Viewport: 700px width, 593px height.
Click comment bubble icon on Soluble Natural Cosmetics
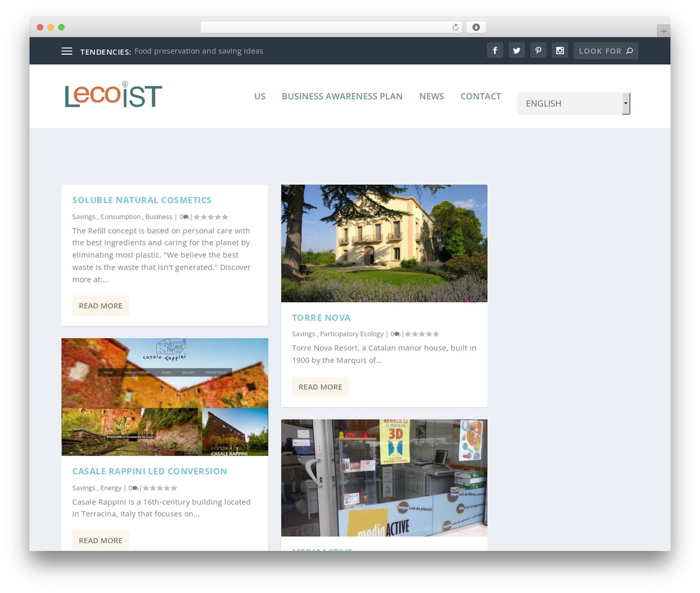pos(186,217)
